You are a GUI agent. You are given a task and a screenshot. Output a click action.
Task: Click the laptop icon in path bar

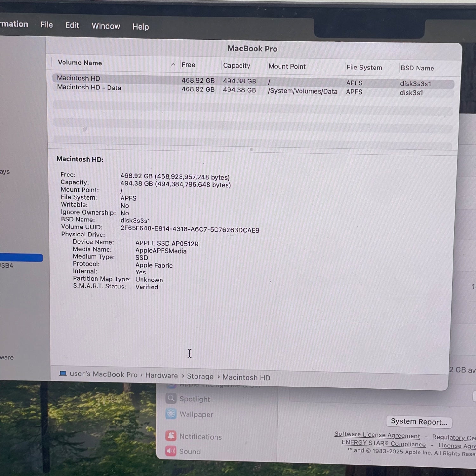tap(63, 374)
